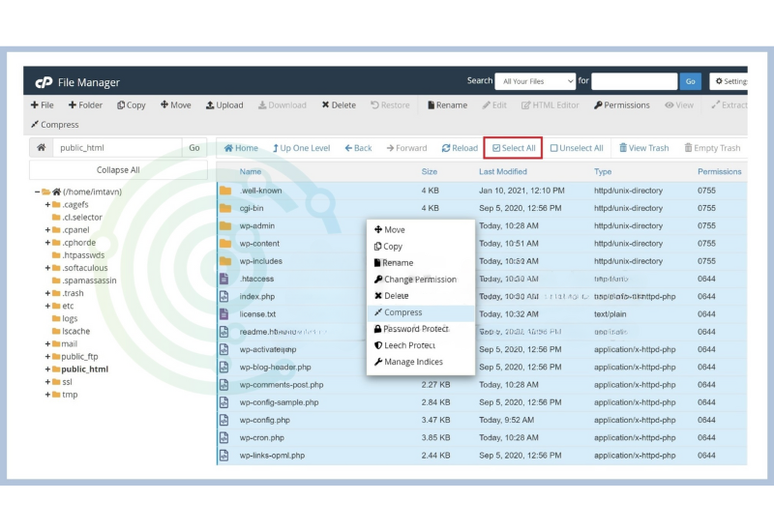774x532 pixels.
Task: Choose Password Protect from context menu
Action: point(421,329)
